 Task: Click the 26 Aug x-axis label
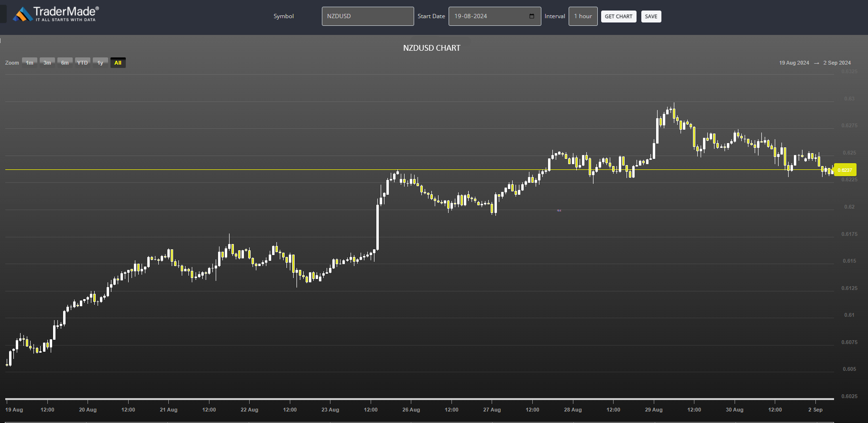[x=411, y=410]
